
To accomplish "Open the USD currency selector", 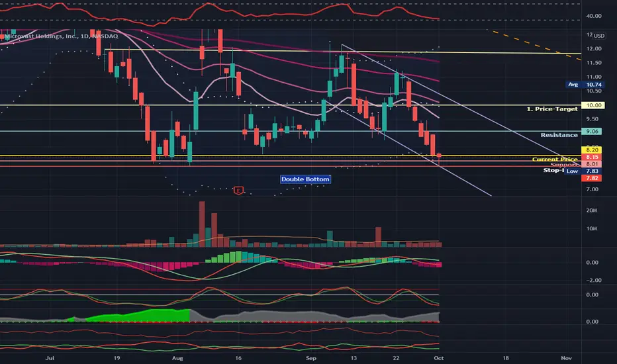I will point(599,36).
